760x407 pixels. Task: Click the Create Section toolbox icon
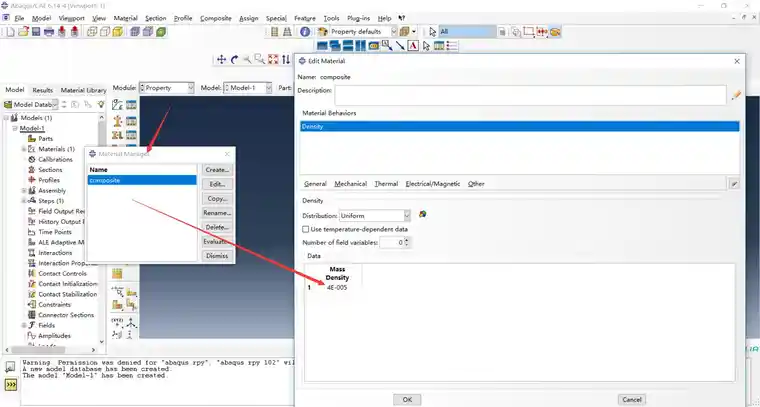117,120
